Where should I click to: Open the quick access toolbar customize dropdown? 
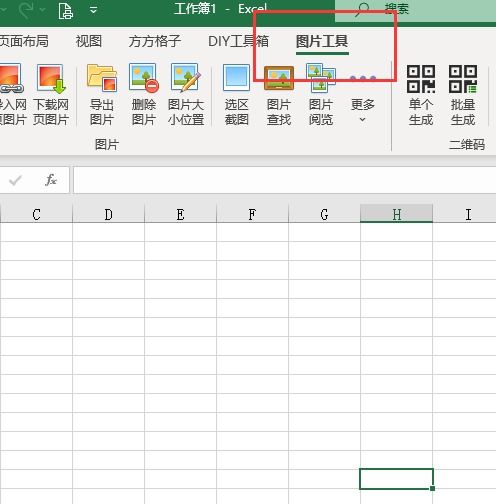click(94, 10)
